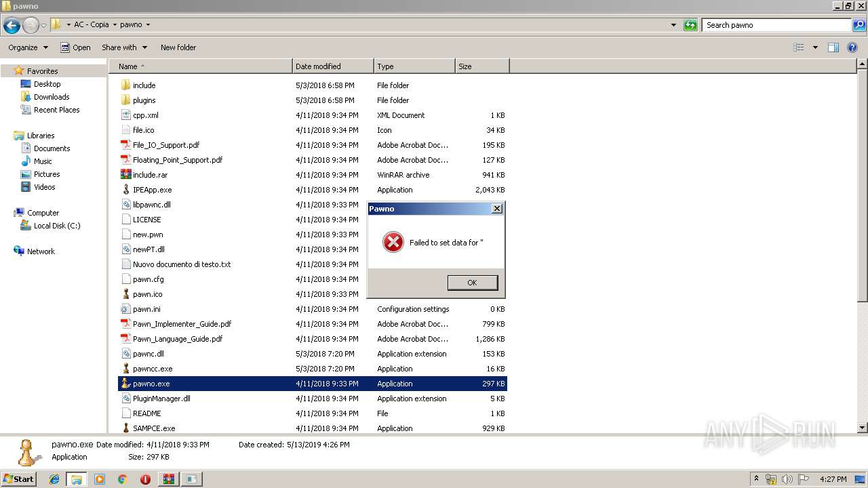Screen dimensions: 868x488
Task: Open Recent Places in sidebar
Action: click(x=56, y=110)
